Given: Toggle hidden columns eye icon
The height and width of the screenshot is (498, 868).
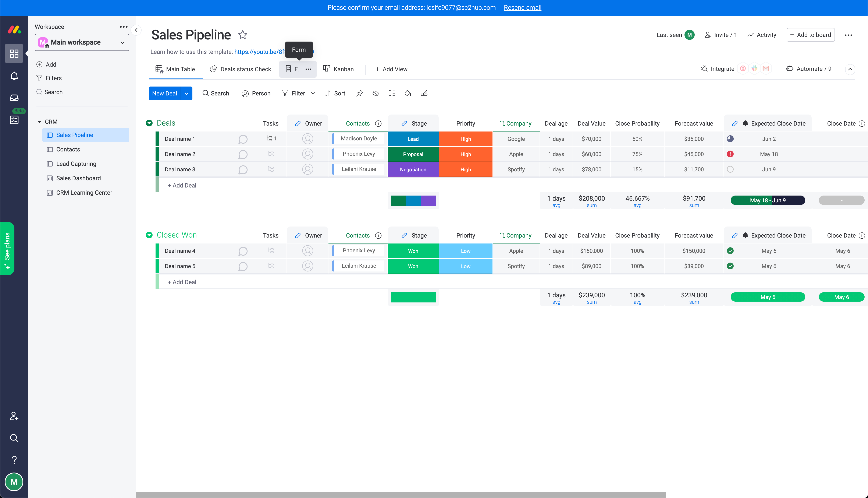Looking at the screenshot, I should 376,93.
